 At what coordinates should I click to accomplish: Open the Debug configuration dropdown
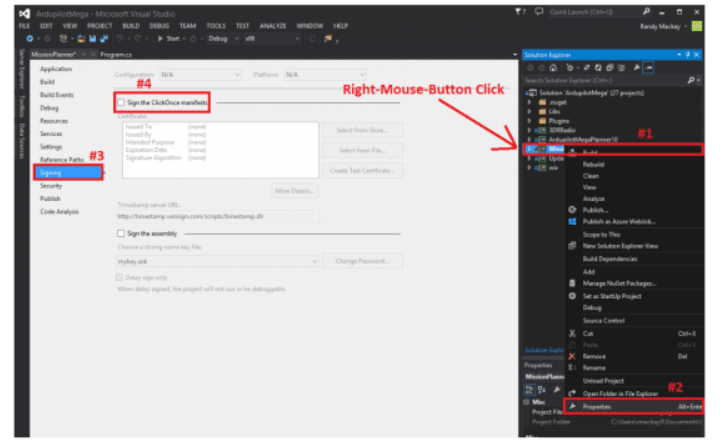tap(223, 39)
